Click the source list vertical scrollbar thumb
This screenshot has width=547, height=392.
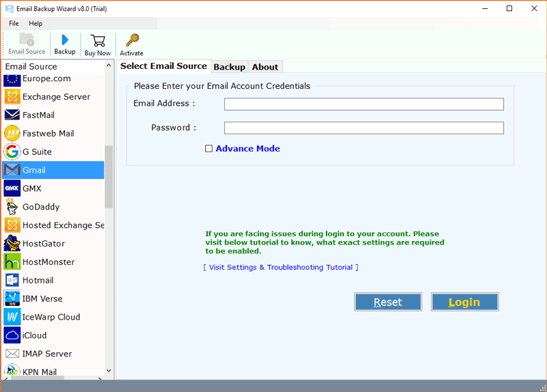[109, 177]
